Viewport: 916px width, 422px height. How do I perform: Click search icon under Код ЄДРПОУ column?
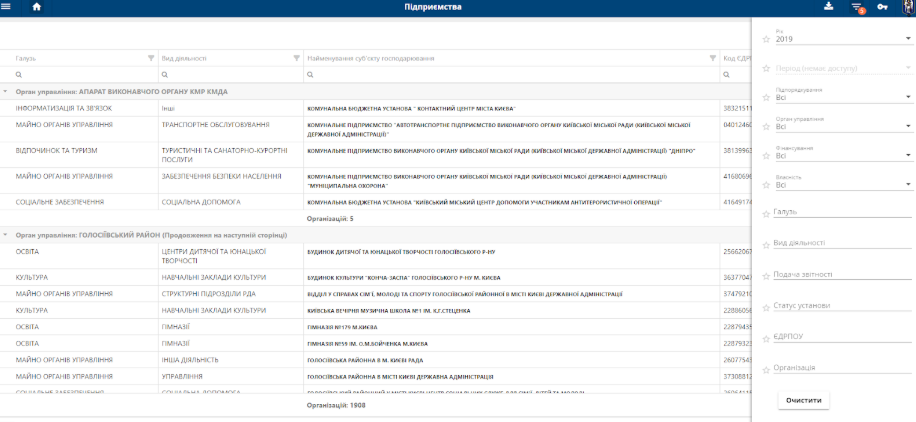(x=726, y=75)
